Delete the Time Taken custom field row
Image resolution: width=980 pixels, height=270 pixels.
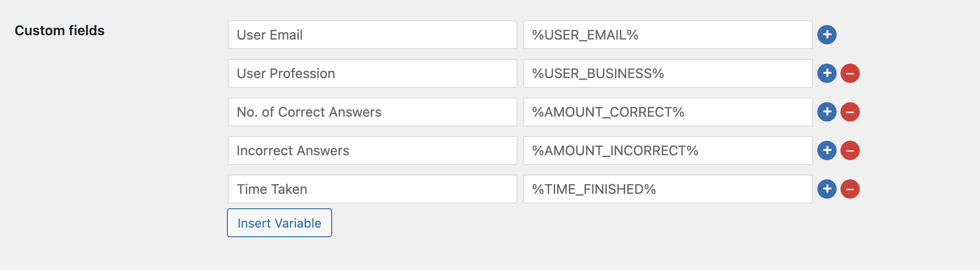click(x=850, y=189)
